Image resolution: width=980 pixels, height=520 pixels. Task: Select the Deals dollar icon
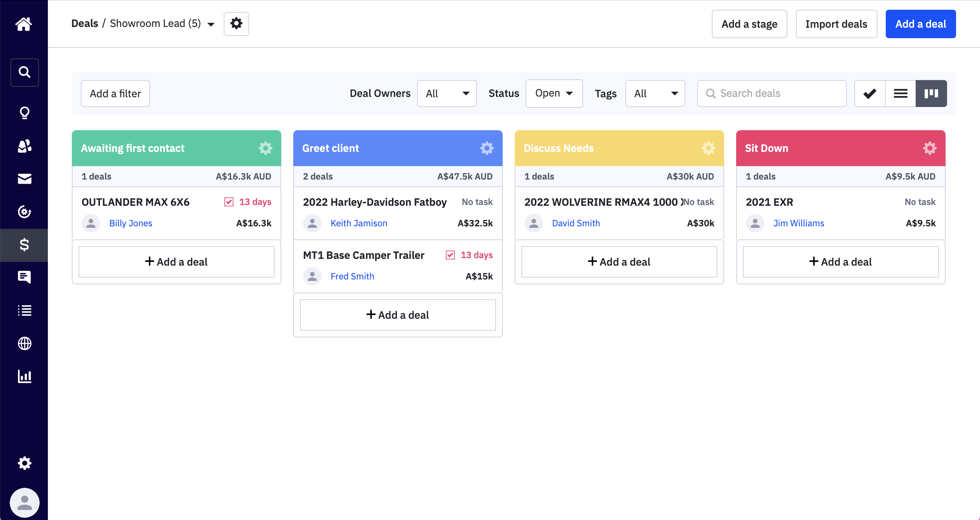pos(24,245)
